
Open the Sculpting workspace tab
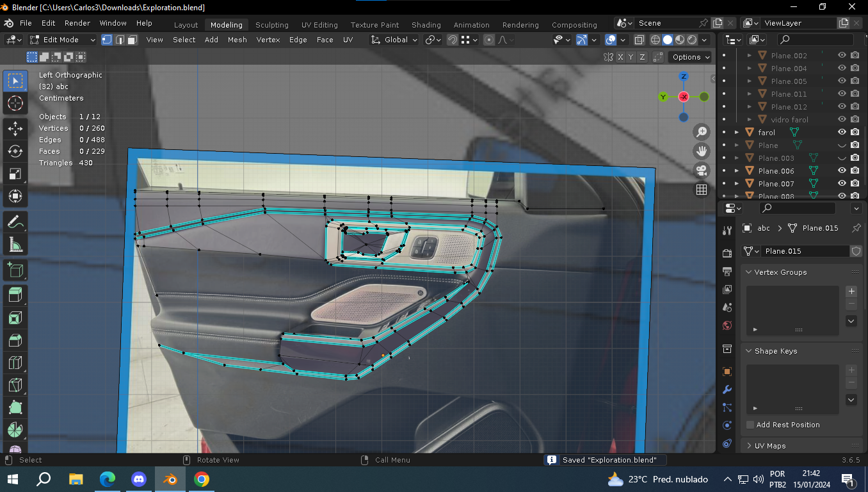pyautogui.click(x=271, y=25)
